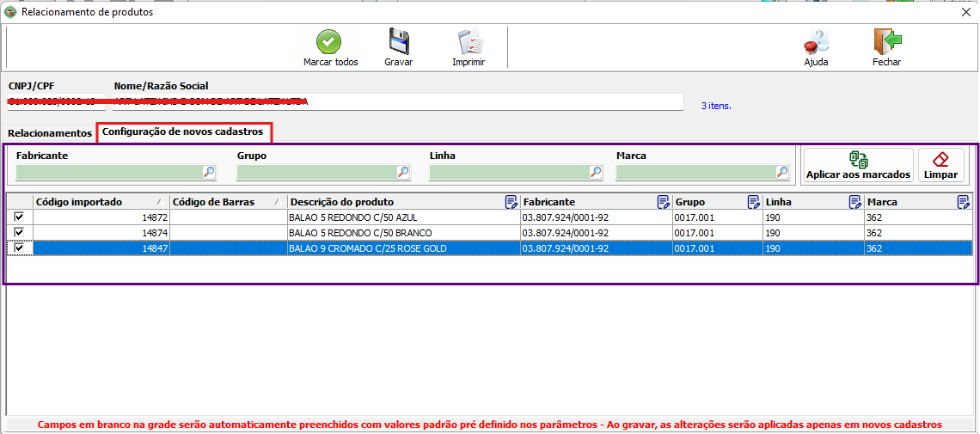Screen dimensions: 980x434
Task: Click the Fabricante search magnifier icon
Action: click(x=209, y=173)
